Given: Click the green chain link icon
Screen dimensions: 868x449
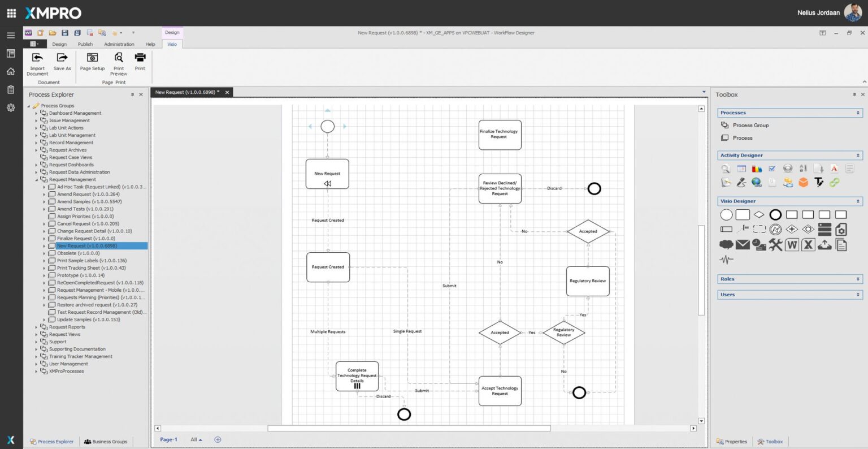Looking at the screenshot, I should (x=834, y=182).
